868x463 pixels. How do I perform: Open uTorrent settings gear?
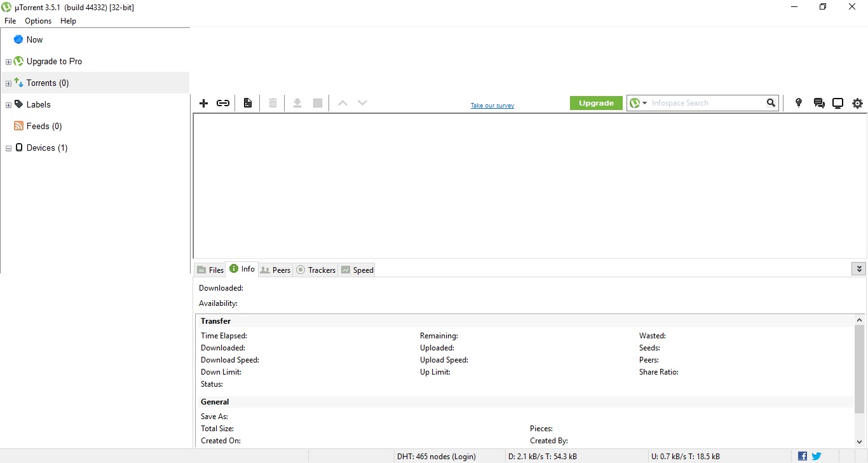point(858,102)
